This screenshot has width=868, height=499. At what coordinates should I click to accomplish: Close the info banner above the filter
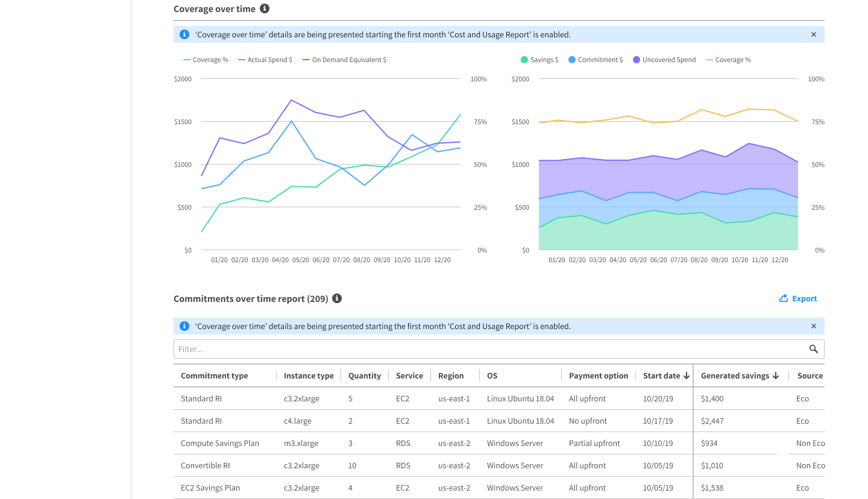click(x=813, y=326)
